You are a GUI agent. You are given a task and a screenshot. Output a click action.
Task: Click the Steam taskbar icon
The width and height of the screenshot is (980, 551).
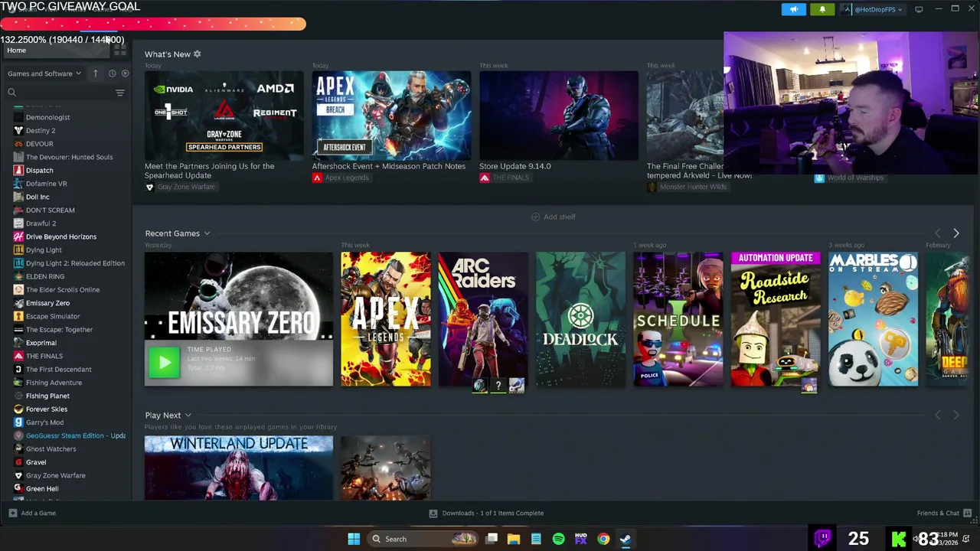pos(626,539)
